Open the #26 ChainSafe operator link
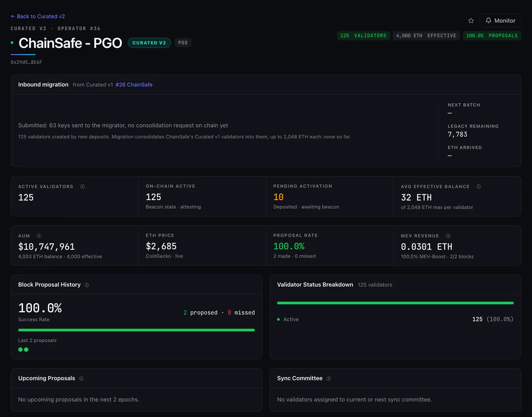This screenshot has width=532, height=417. (134, 85)
